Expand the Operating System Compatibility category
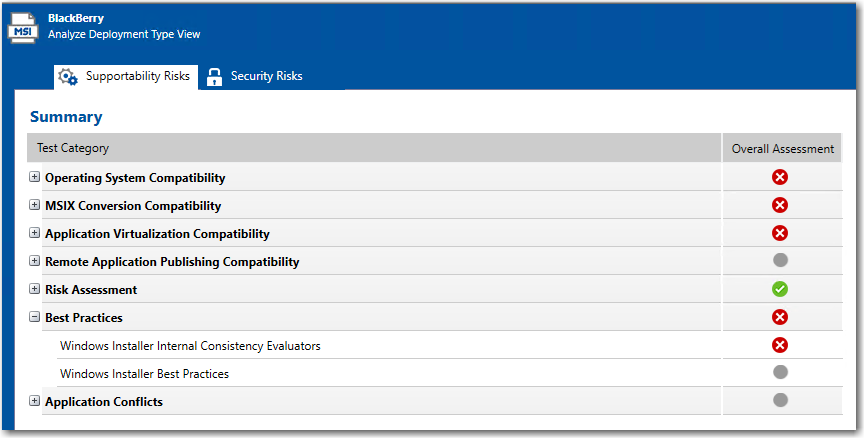This screenshot has height=438, width=864. (x=35, y=178)
